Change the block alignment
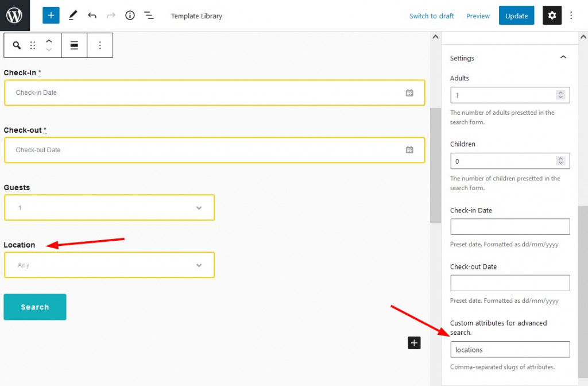 pos(74,45)
